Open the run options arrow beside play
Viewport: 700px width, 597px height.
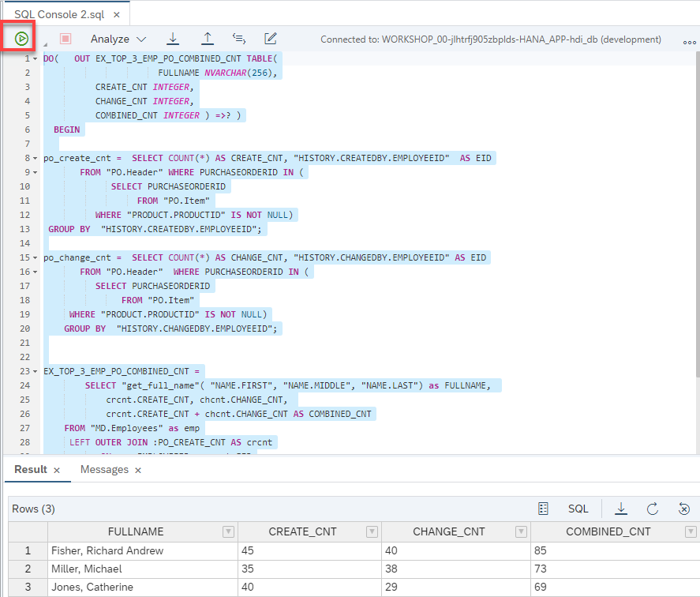(x=45, y=45)
